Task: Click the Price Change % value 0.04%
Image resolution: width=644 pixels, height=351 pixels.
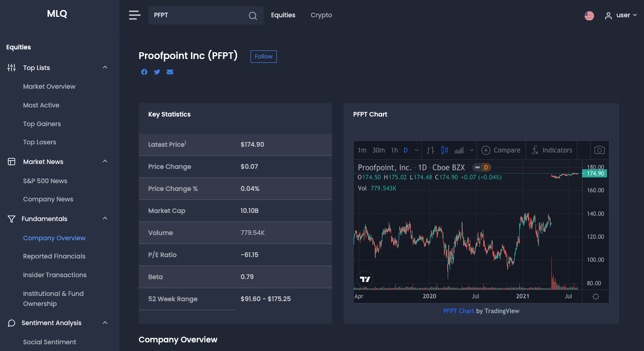Action: 250,189
